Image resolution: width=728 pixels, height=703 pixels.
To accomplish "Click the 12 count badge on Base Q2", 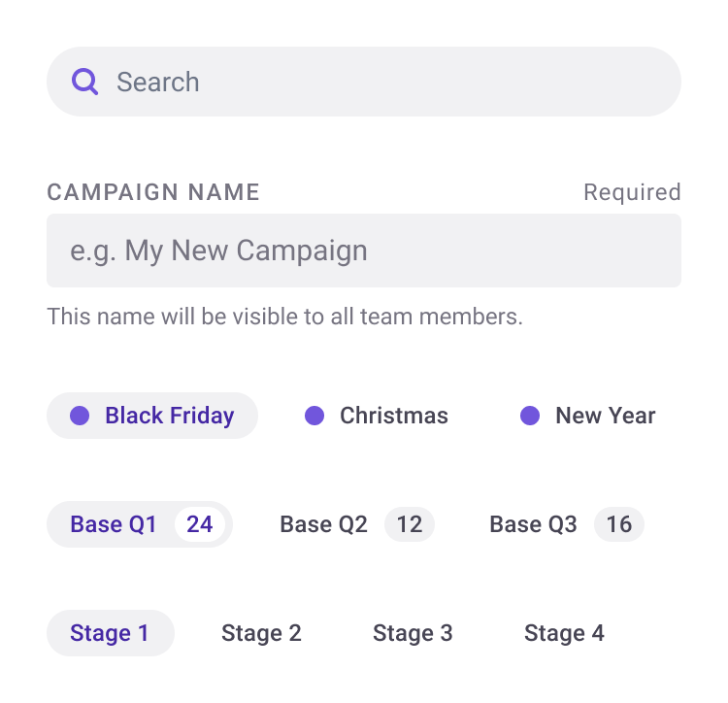I will [410, 524].
